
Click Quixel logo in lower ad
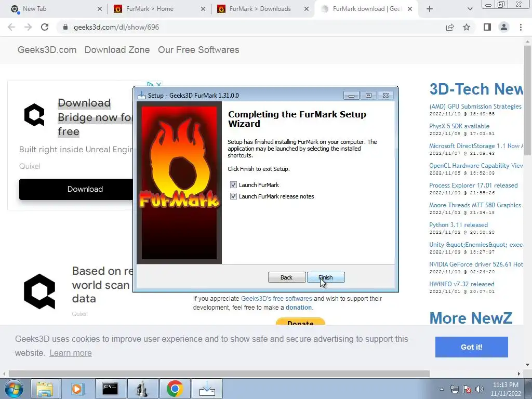(x=39, y=291)
